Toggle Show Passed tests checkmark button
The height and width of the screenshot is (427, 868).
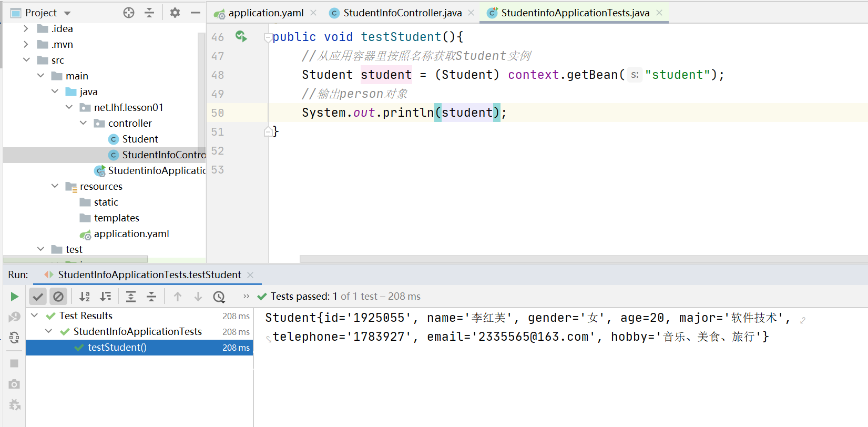coord(38,297)
